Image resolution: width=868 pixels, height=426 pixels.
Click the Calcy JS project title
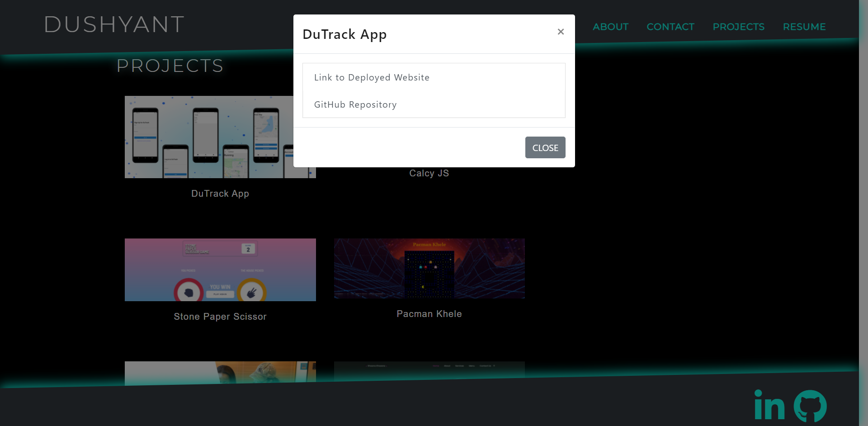[429, 173]
